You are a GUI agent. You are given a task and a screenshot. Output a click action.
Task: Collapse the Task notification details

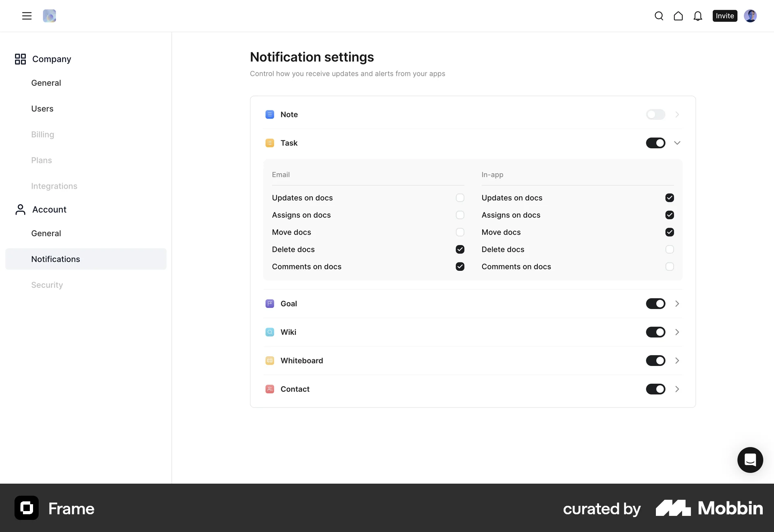coord(677,143)
